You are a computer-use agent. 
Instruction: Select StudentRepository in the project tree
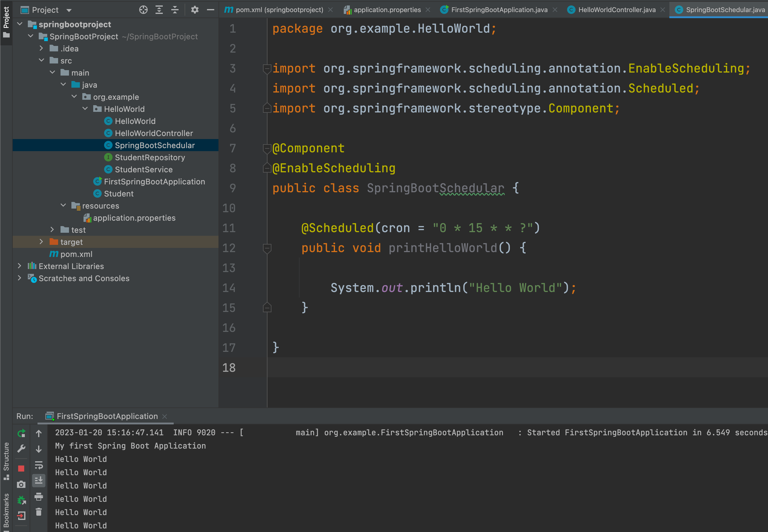pyautogui.click(x=150, y=157)
